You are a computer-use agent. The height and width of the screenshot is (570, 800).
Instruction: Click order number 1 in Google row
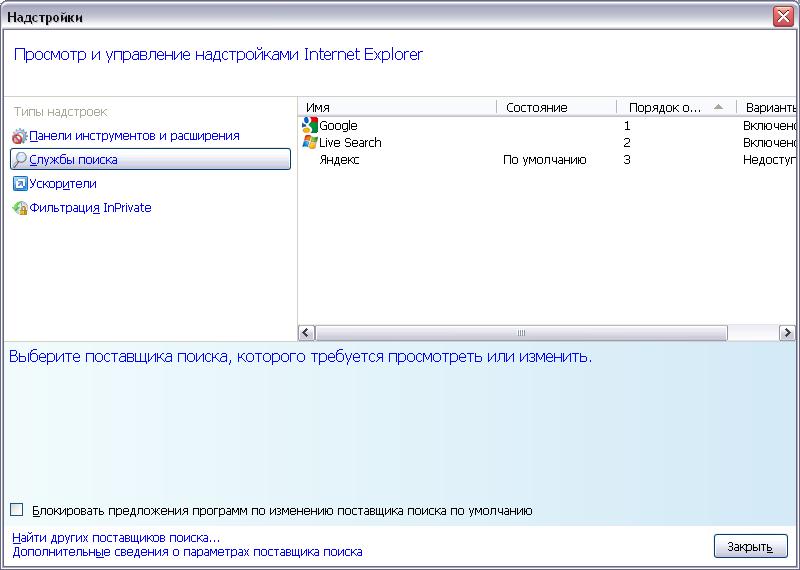[627, 126]
